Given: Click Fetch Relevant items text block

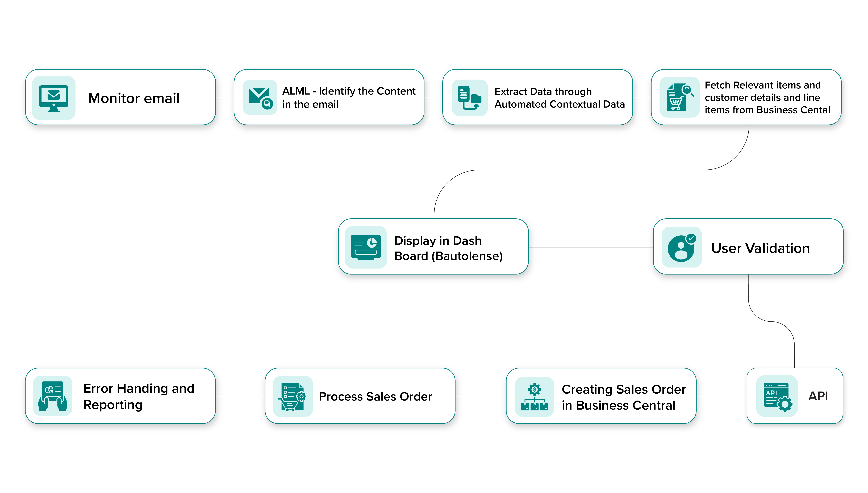Looking at the screenshot, I should pyautogui.click(x=767, y=97).
